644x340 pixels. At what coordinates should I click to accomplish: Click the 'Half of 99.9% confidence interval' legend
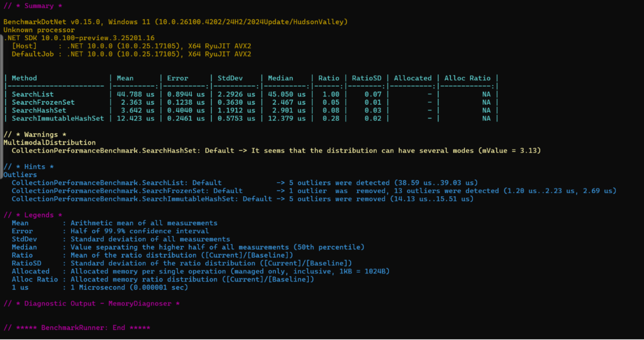(140, 231)
